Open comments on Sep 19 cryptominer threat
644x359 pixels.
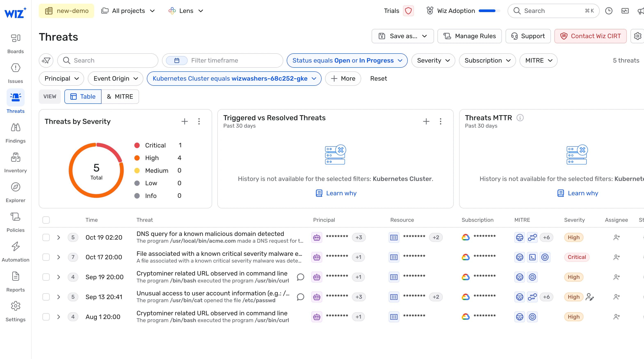300,277
